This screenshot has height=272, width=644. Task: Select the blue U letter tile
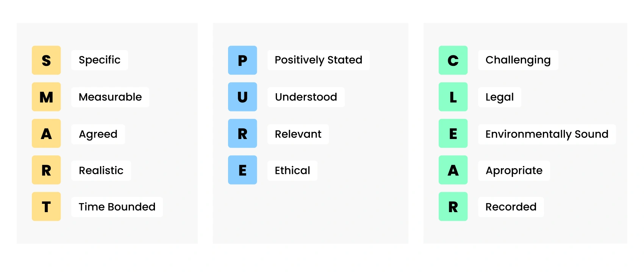pyautogui.click(x=242, y=97)
